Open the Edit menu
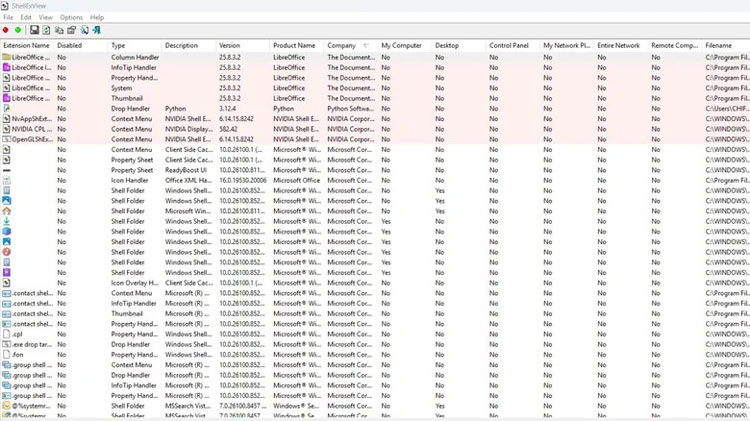750x421 pixels. (26, 17)
